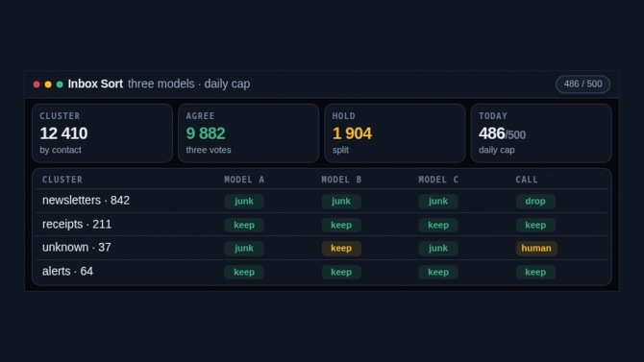Click the keep call badge for alerts
Image resolution: width=644 pixels, height=362 pixels.
(x=535, y=272)
